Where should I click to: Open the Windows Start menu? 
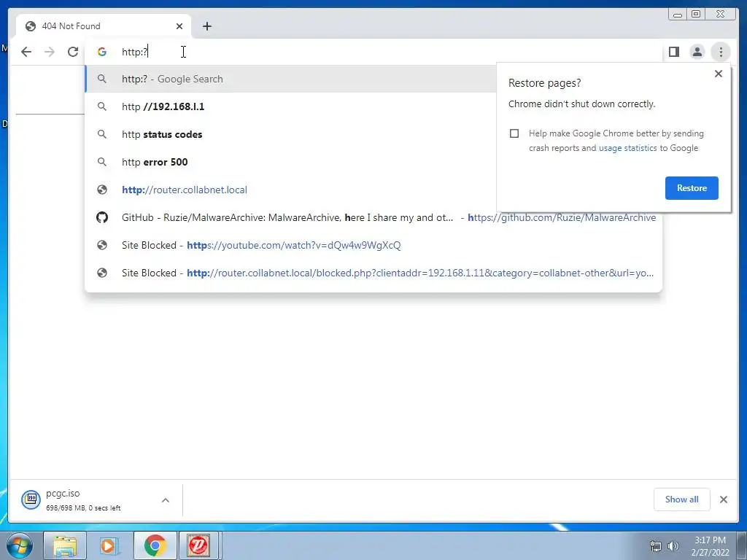19,545
